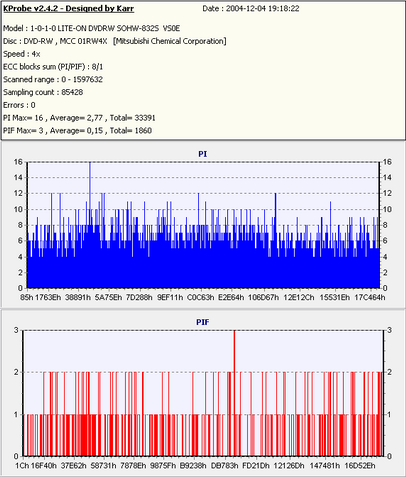Click the ECC blocks sum line
Image resolution: width=406 pixels, height=477 pixels.
coord(53,67)
